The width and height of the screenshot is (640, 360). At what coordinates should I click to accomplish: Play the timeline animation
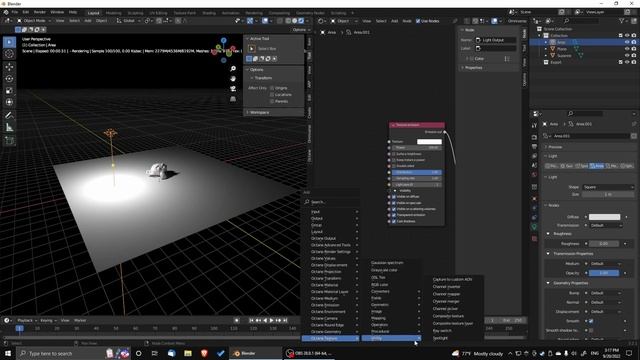point(272,320)
